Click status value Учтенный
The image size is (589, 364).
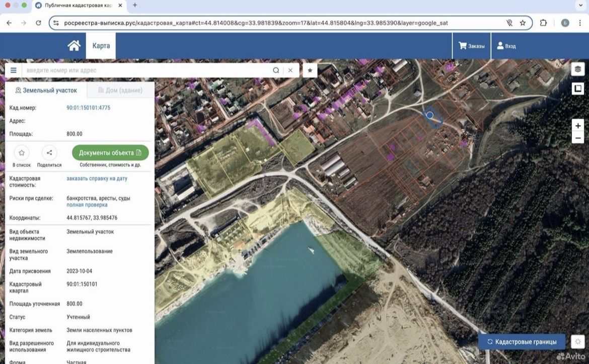click(x=78, y=317)
